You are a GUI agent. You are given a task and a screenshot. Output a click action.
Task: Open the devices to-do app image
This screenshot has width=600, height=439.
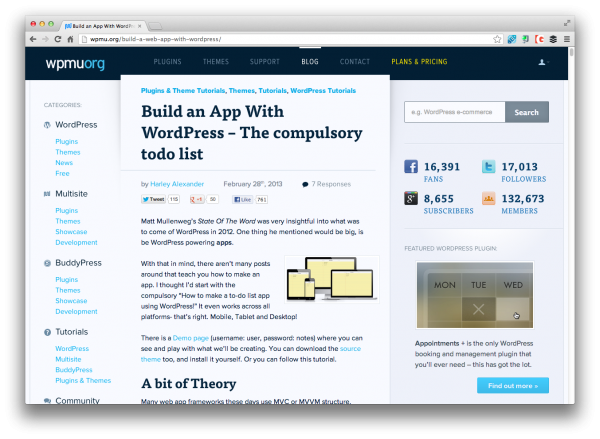tap(332, 279)
